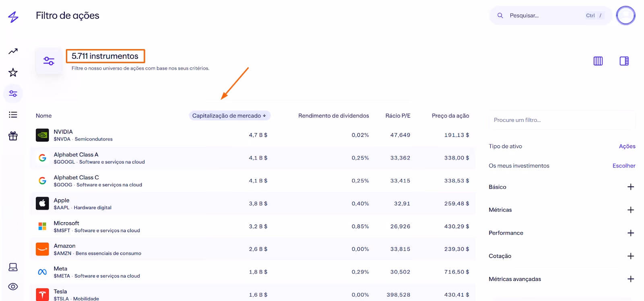
Task: Click Amazon market cap 2,6 B $
Action: pyautogui.click(x=258, y=249)
